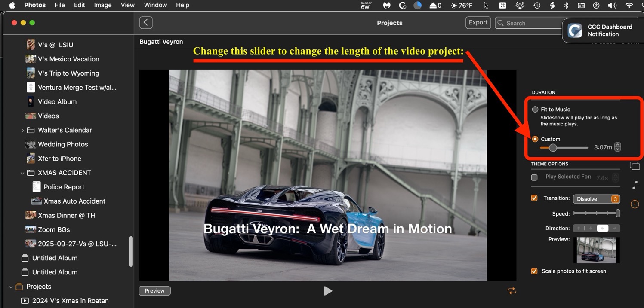This screenshot has height=308, width=644.
Task: Open the Window menu
Action: tap(155, 5)
